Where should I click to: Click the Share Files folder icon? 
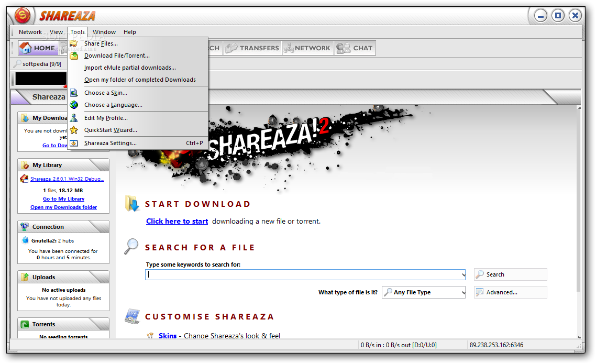tap(74, 43)
